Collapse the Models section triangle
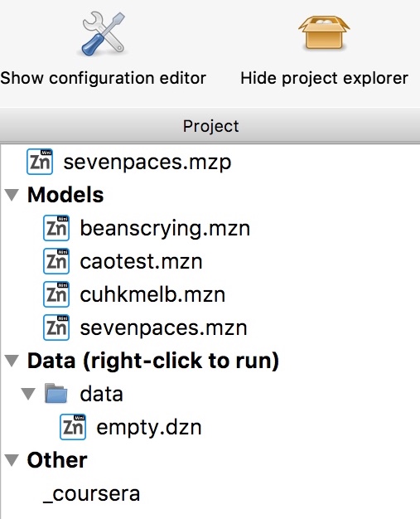The height and width of the screenshot is (519, 420). pos(12,195)
